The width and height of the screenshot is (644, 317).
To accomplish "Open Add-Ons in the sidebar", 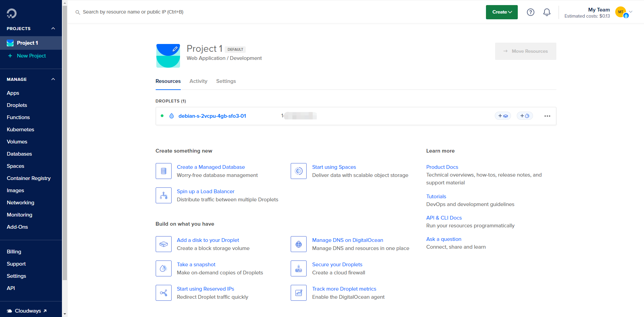I will [x=17, y=227].
